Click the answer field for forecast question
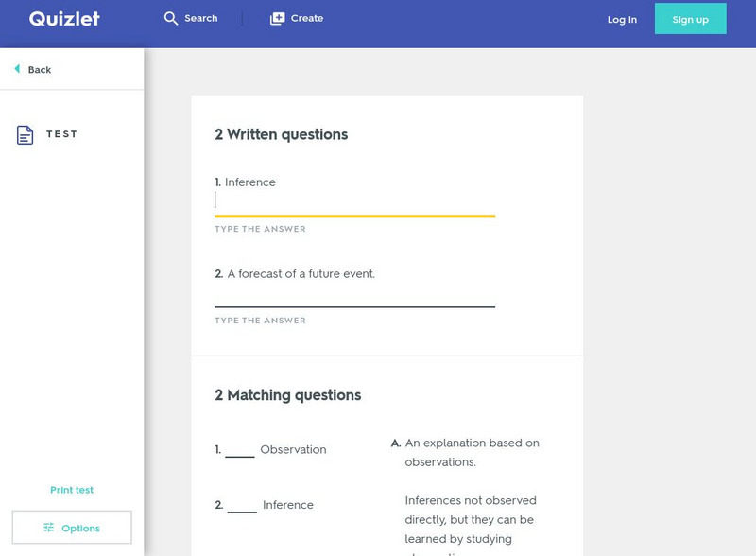The height and width of the screenshot is (556, 756). pyautogui.click(x=354, y=294)
